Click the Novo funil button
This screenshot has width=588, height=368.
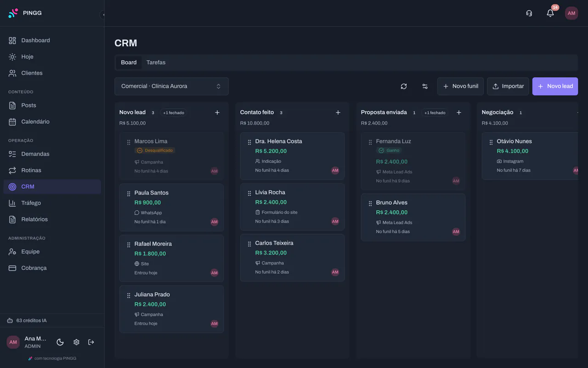coord(460,86)
